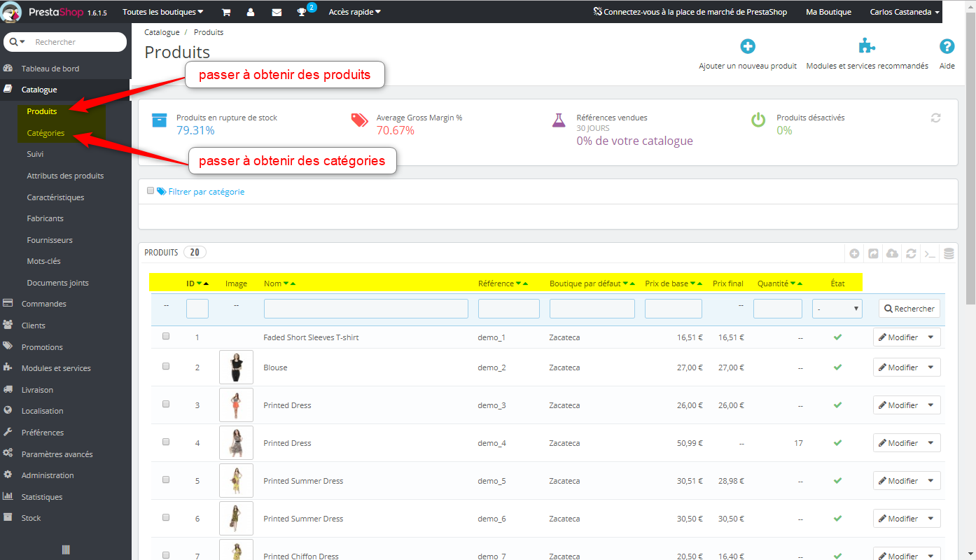The image size is (976, 560).
Task: Select the checkbox next to product Blouse
Action: (x=166, y=366)
